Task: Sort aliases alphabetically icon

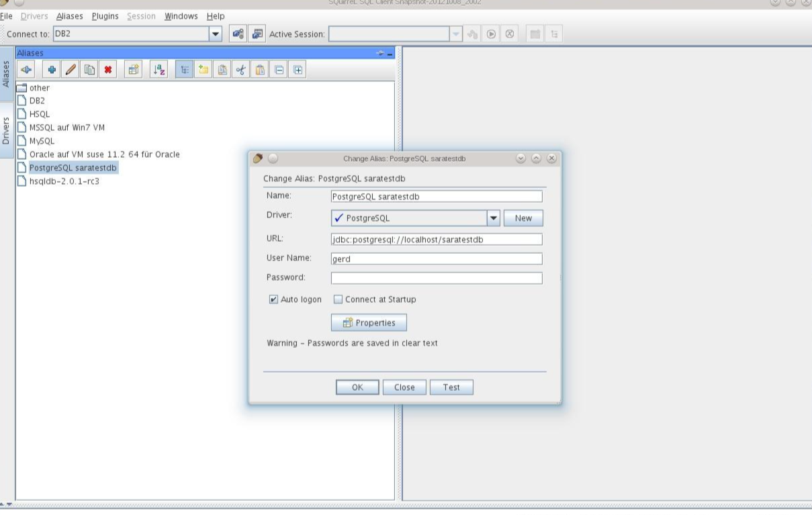Action: coord(159,69)
